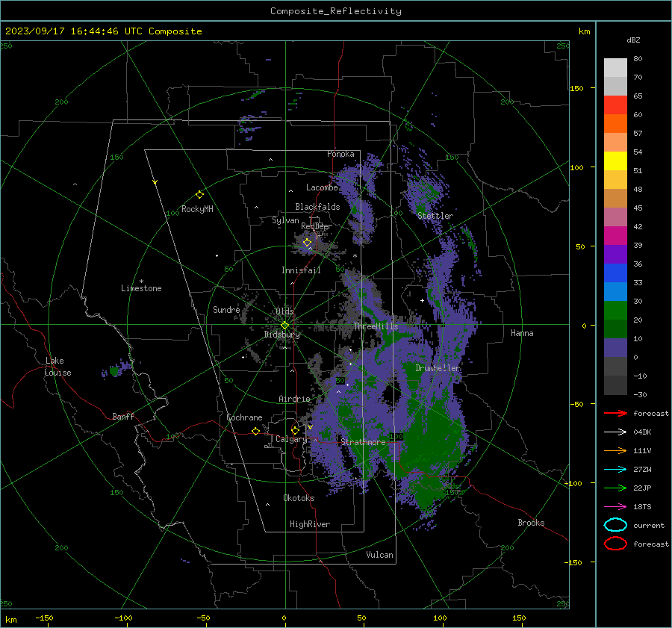This screenshot has height=628, width=672.
Task: Click the Cochrane city label
Action: pos(244,417)
